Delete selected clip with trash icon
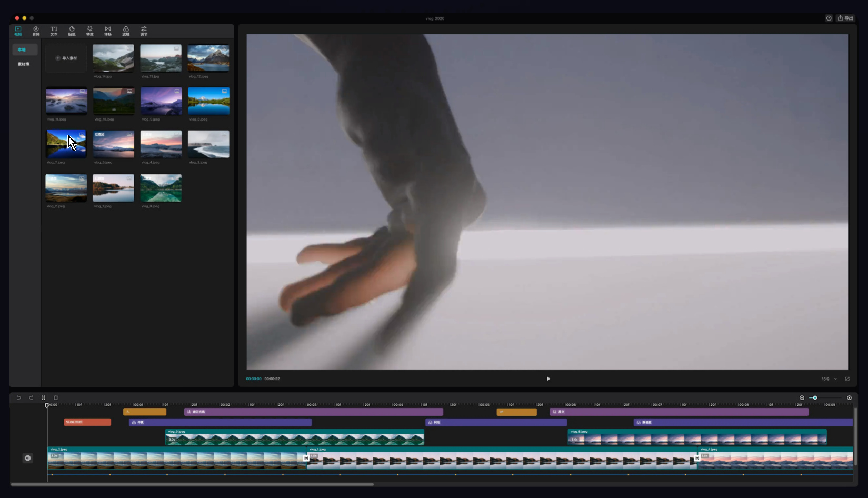This screenshot has height=498, width=868. click(56, 398)
